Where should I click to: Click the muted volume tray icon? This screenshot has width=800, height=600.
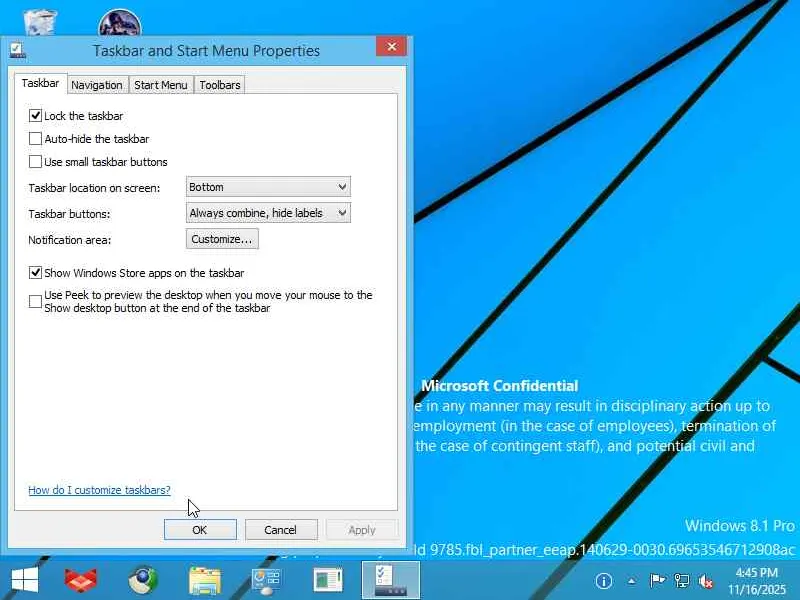coord(706,581)
